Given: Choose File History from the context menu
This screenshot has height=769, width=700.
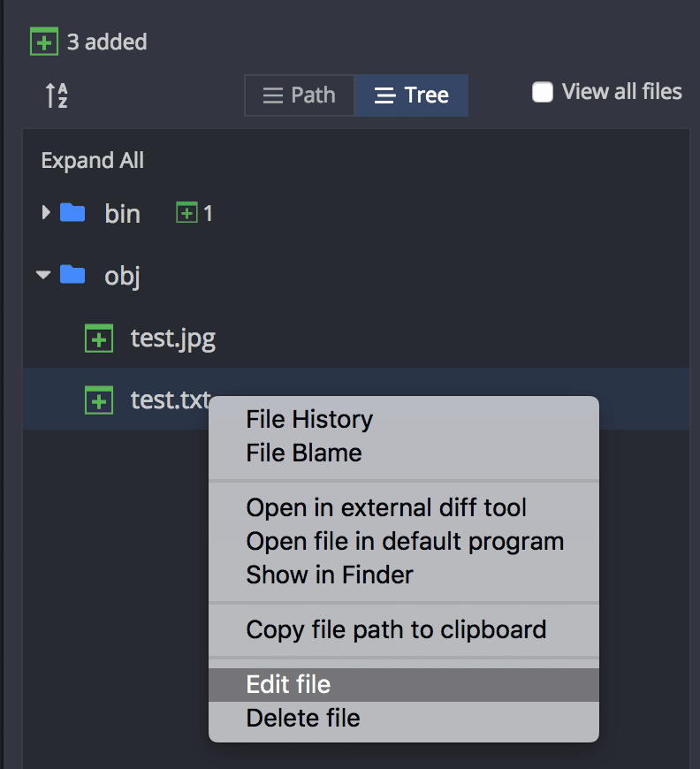Looking at the screenshot, I should click(308, 419).
